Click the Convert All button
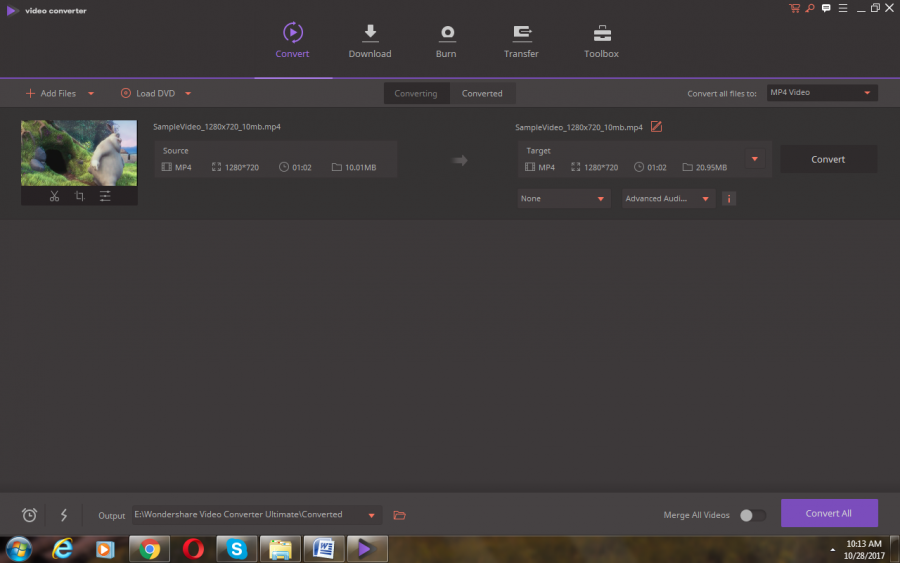The width and height of the screenshot is (900, 563). tap(828, 513)
